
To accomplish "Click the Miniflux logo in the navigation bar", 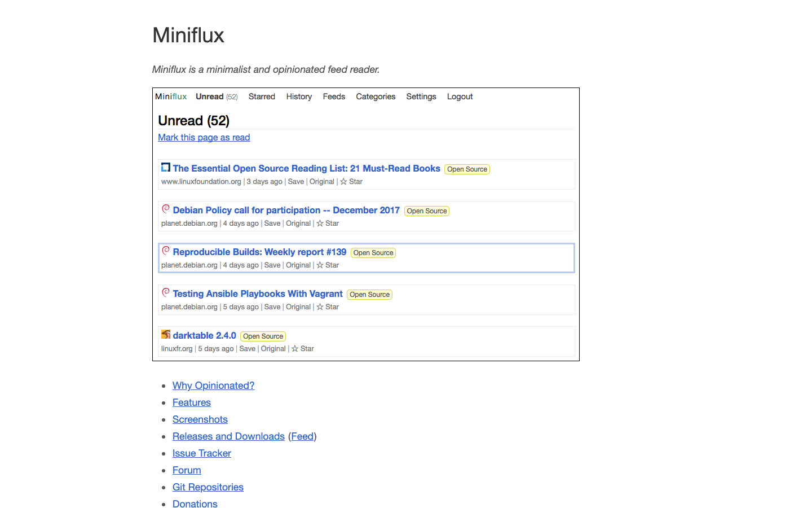I will 170,97.
